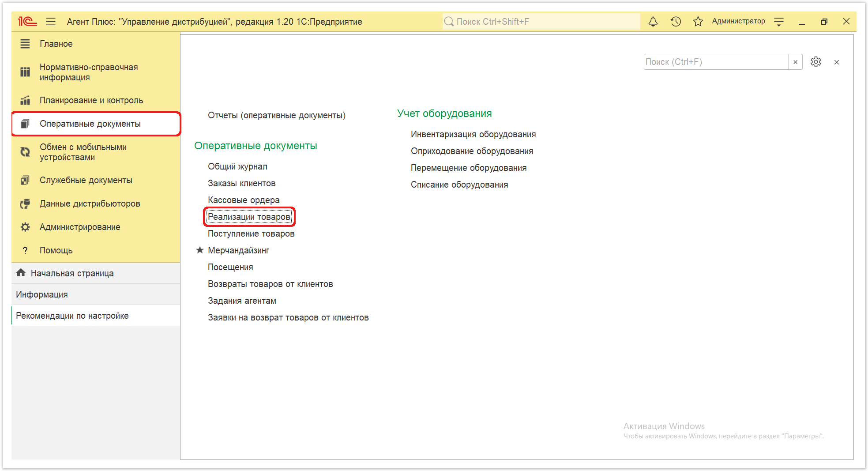Close the section menu panel

coord(837,62)
